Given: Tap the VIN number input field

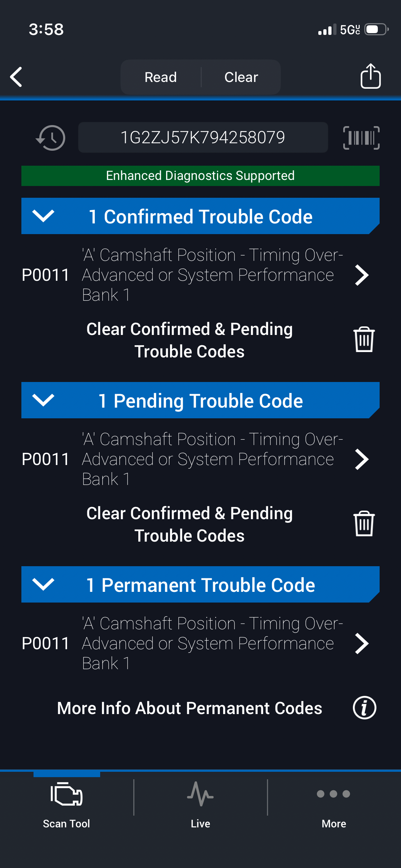Looking at the screenshot, I should point(203,138).
